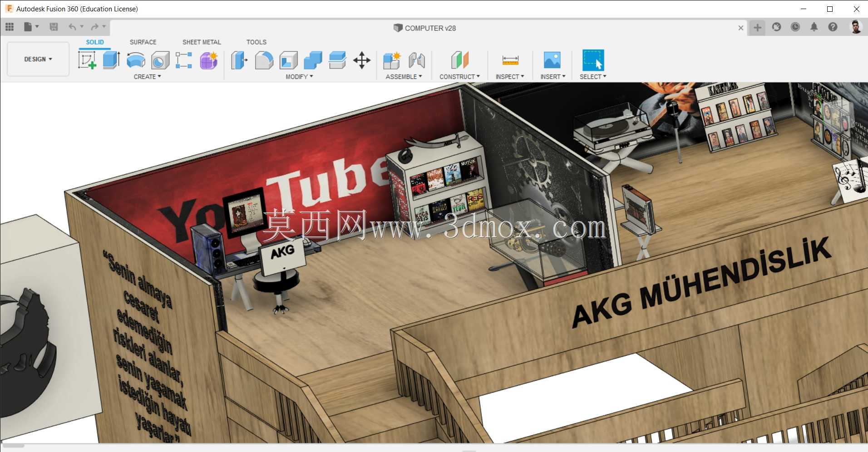
Task: Expand the ASSEMBLE panel menu
Action: pyautogui.click(x=404, y=77)
